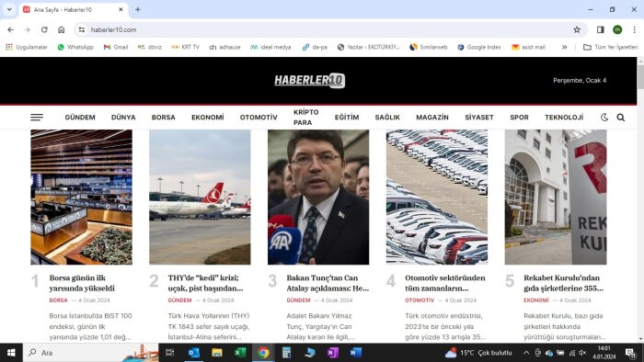Select SİYASET menu item
This screenshot has height=362, width=644.
pos(479,118)
